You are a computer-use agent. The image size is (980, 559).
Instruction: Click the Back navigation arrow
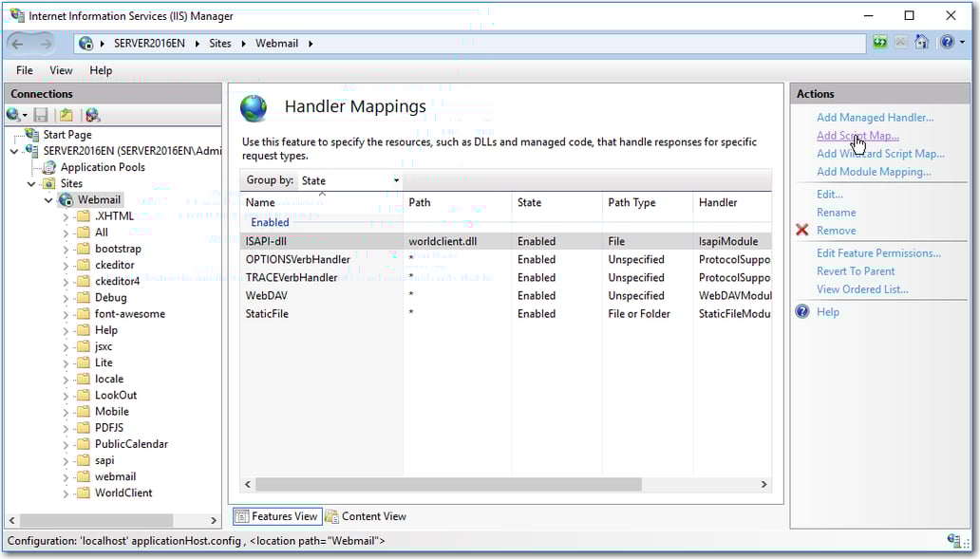19,43
